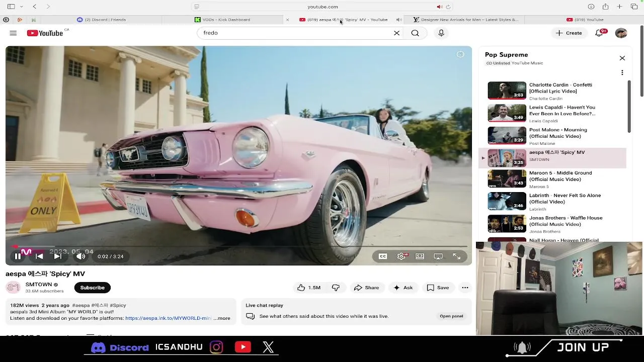Open Safari downloads button

tap(591, 7)
